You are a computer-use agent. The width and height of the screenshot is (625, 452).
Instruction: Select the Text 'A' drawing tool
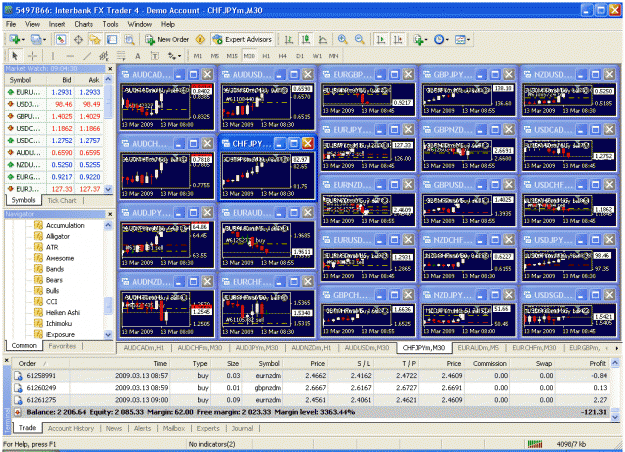(138, 56)
